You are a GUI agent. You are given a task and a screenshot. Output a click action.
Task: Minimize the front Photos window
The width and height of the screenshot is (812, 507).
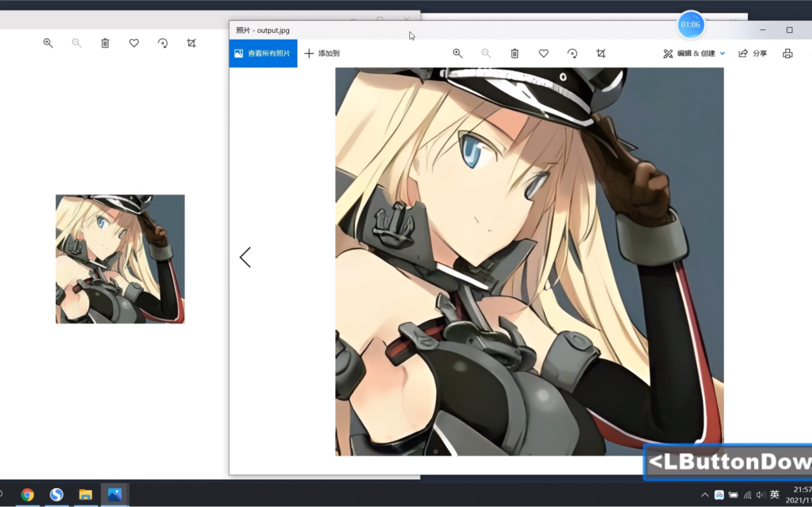coord(763,30)
